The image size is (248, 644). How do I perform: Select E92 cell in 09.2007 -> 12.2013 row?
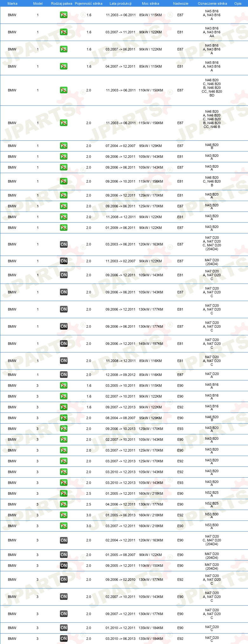[180, 407]
